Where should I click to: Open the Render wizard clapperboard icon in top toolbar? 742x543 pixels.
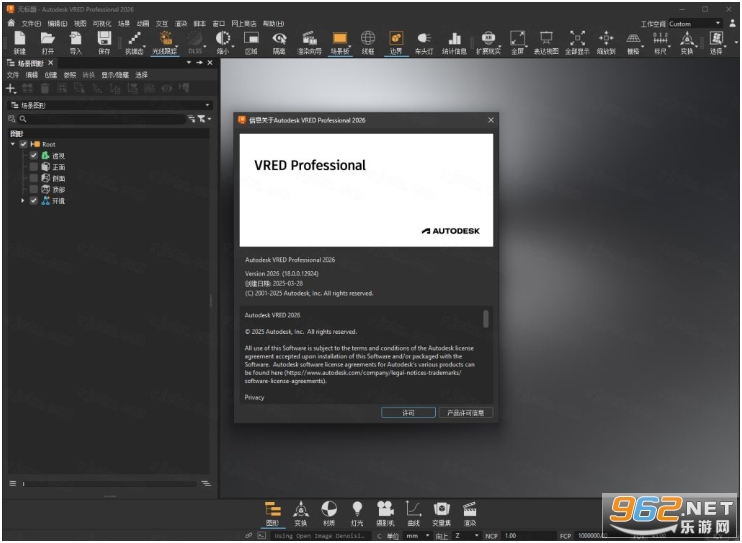(309, 39)
